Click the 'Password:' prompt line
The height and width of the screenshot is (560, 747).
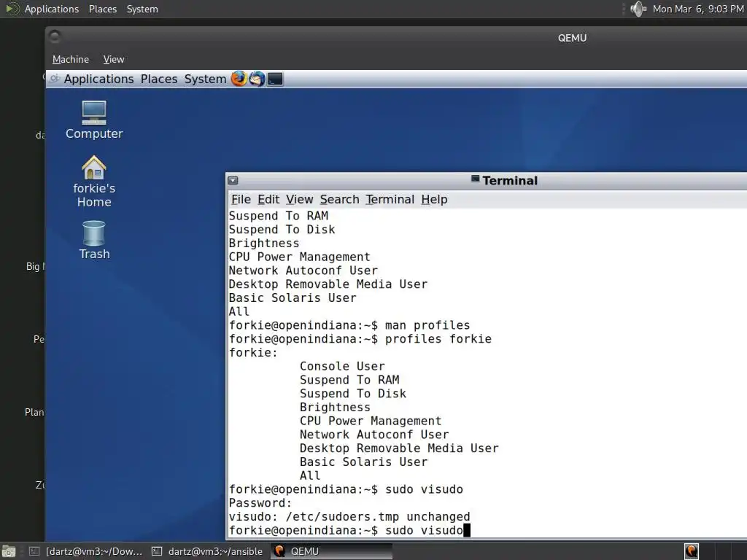pos(260,503)
